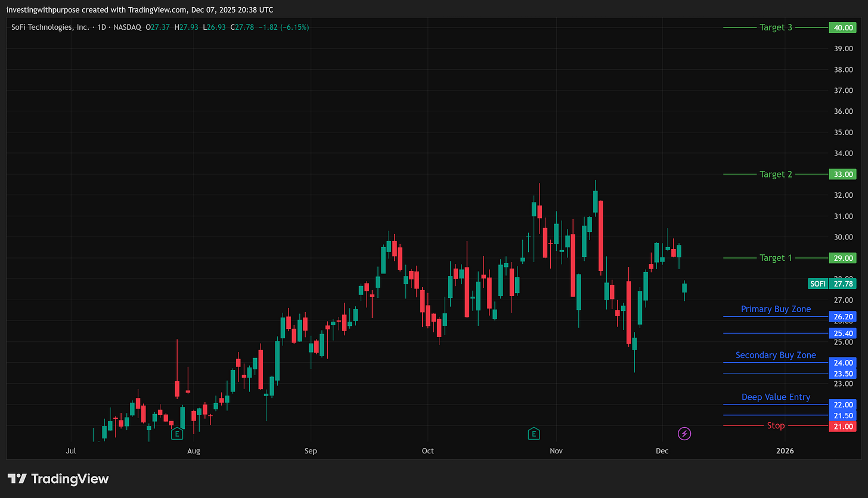
Task: Click the Primary Buy Zone label
Action: pos(776,309)
